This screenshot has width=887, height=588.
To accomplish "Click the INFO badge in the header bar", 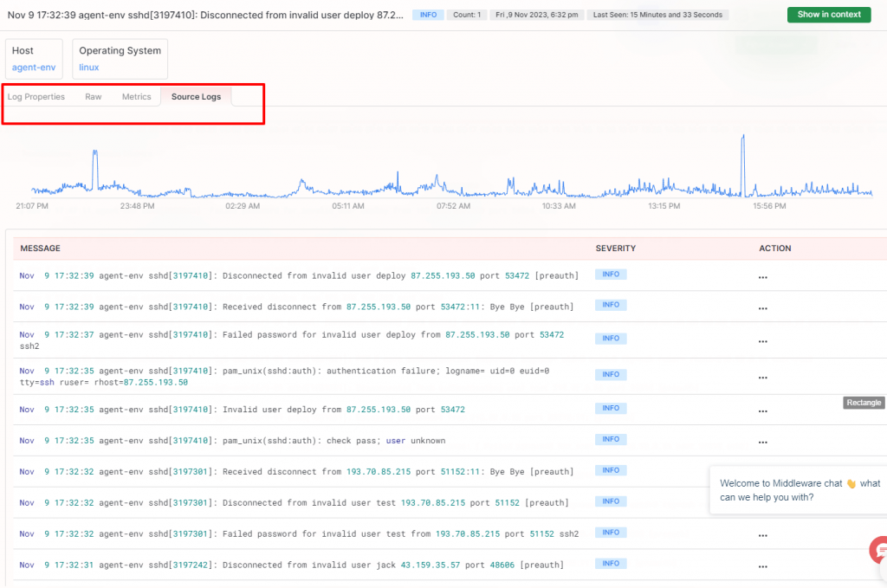I will pyautogui.click(x=428, y=15).
